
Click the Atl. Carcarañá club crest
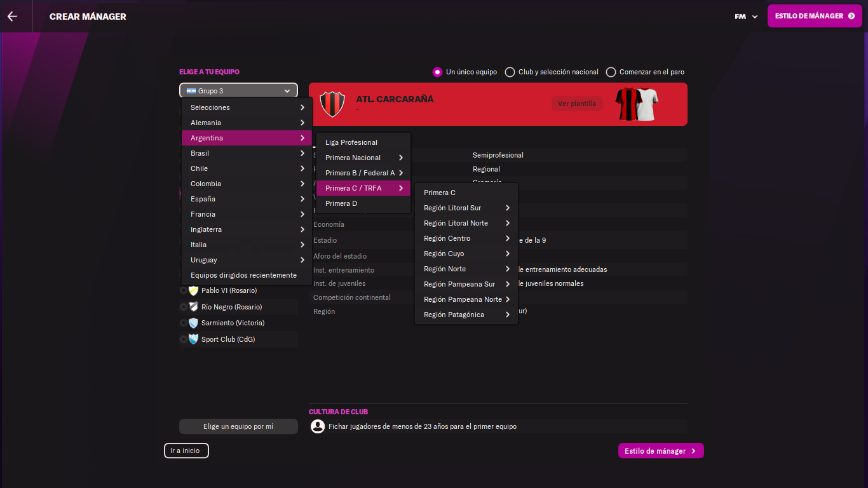coord(332,104)
